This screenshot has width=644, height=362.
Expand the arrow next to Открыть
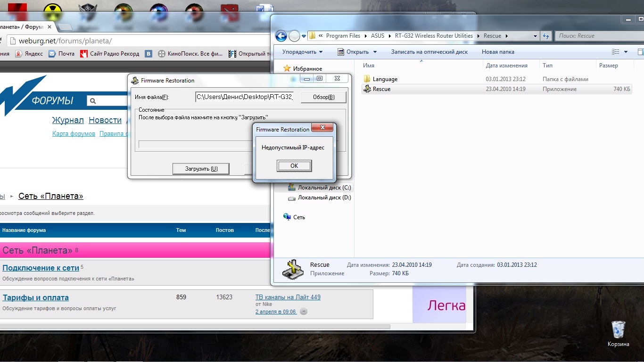pos(375,52)
